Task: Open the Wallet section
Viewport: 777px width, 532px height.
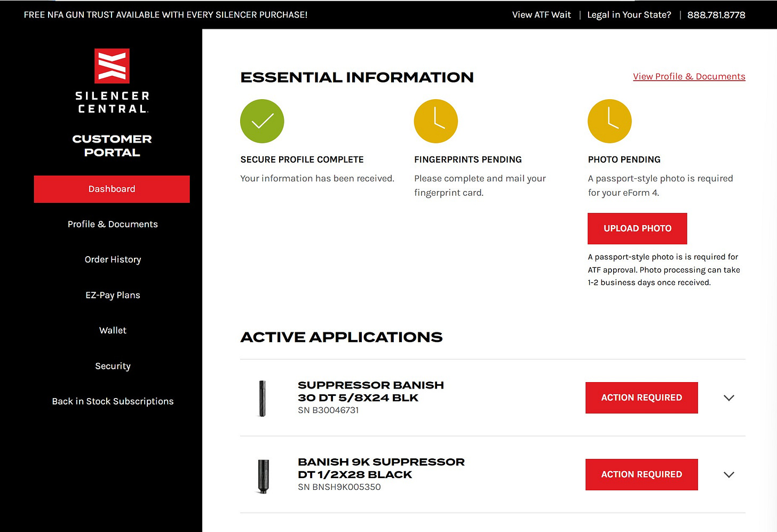Action: coord(113,330)
